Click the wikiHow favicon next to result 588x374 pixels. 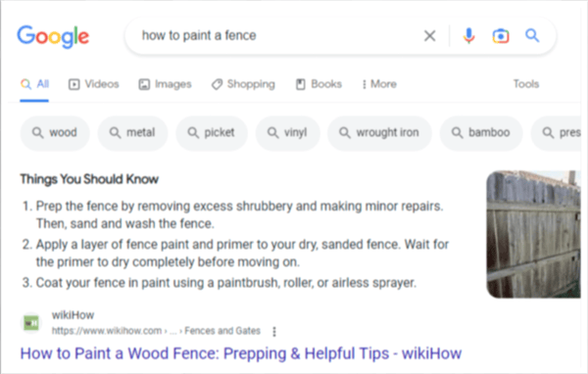31,323
